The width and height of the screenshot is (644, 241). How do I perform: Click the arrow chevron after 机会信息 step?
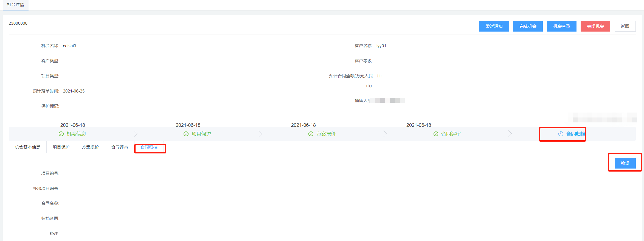coord(136,134)
